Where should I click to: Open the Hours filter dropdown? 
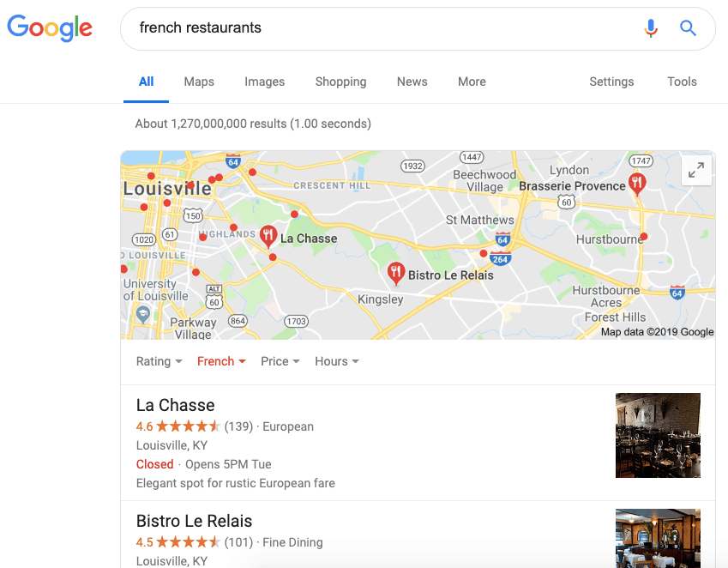pos(336,361)
